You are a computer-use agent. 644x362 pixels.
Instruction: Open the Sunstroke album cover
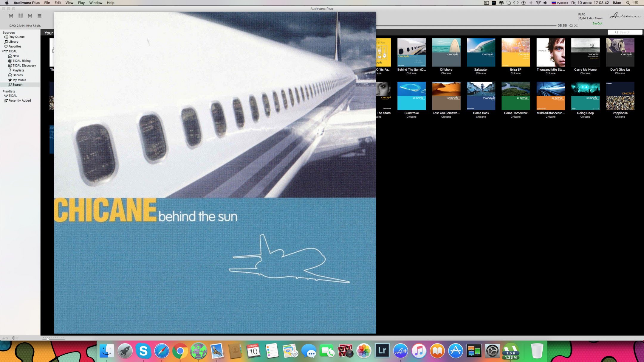point(411,96)
